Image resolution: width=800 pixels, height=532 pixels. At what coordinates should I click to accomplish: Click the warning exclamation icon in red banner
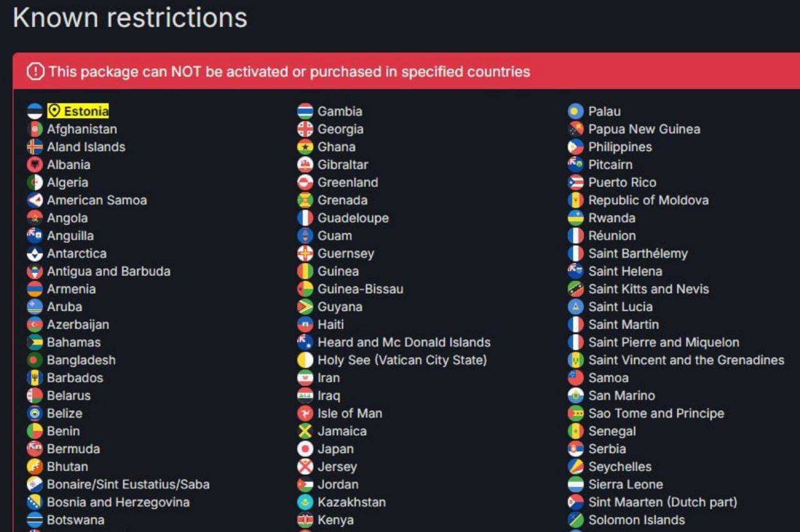pyautogui.click(x=36, y=71)
